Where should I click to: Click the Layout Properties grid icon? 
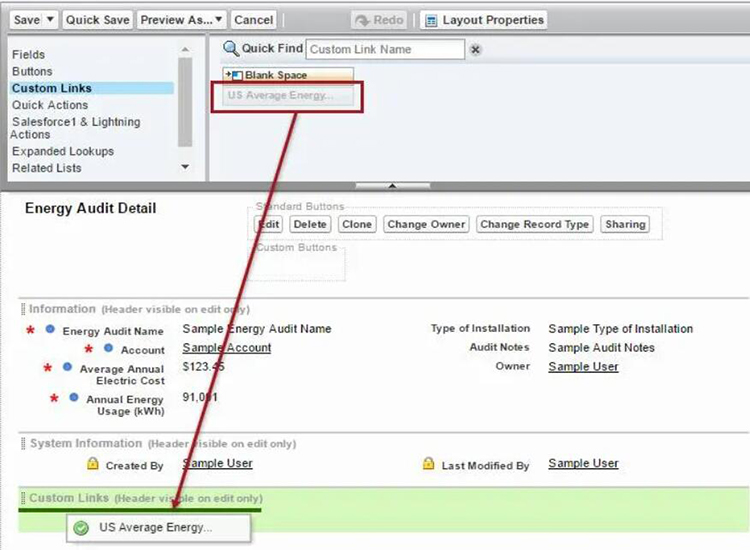(431, 21)
